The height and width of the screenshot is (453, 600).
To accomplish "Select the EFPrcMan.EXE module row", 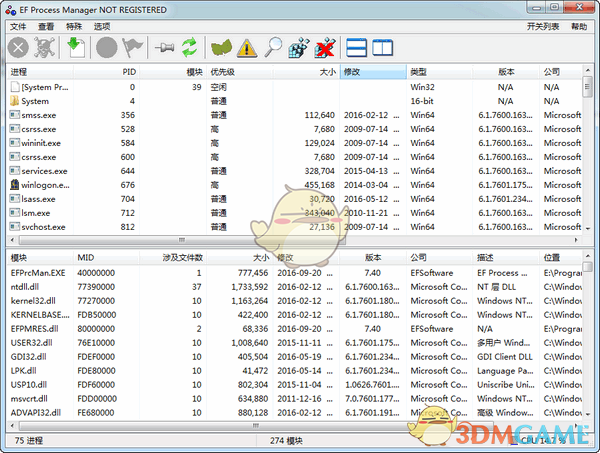I will 295,273.
